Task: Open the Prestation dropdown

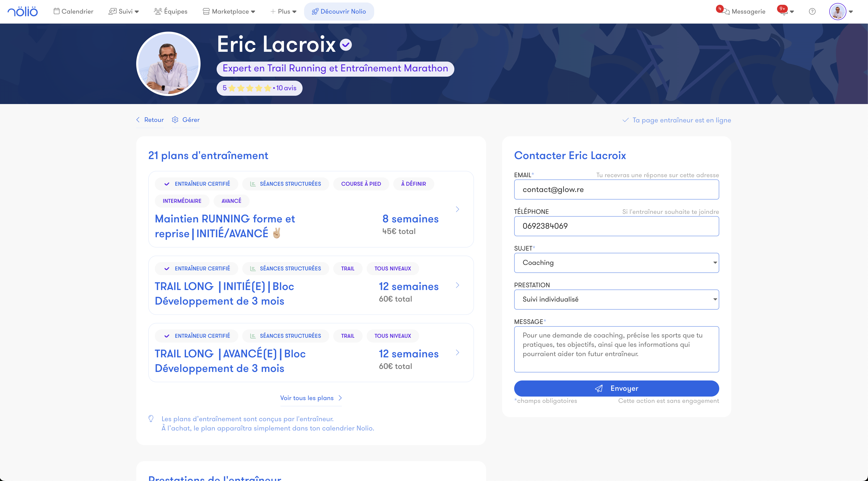Action: (616, 299)
